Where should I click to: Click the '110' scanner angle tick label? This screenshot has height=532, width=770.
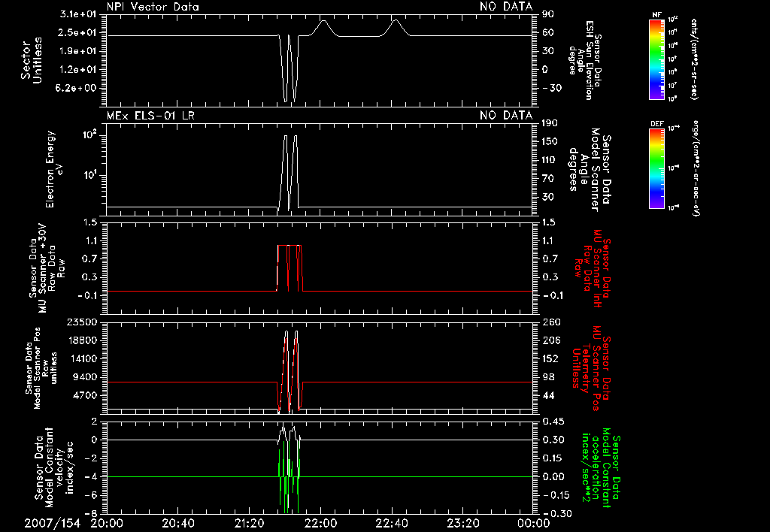tap(550, 160)
